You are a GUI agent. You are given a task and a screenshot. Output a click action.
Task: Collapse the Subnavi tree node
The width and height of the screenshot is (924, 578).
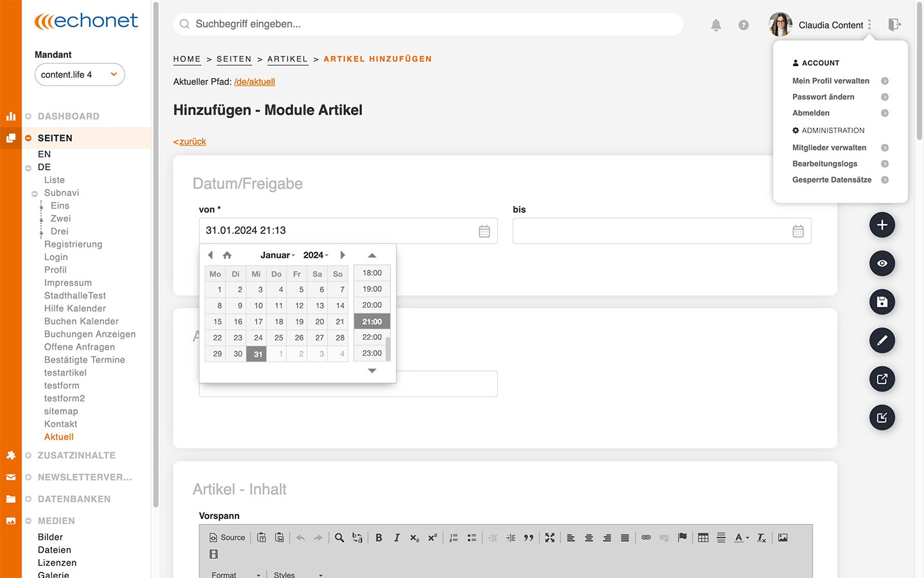tap(35, 193)
